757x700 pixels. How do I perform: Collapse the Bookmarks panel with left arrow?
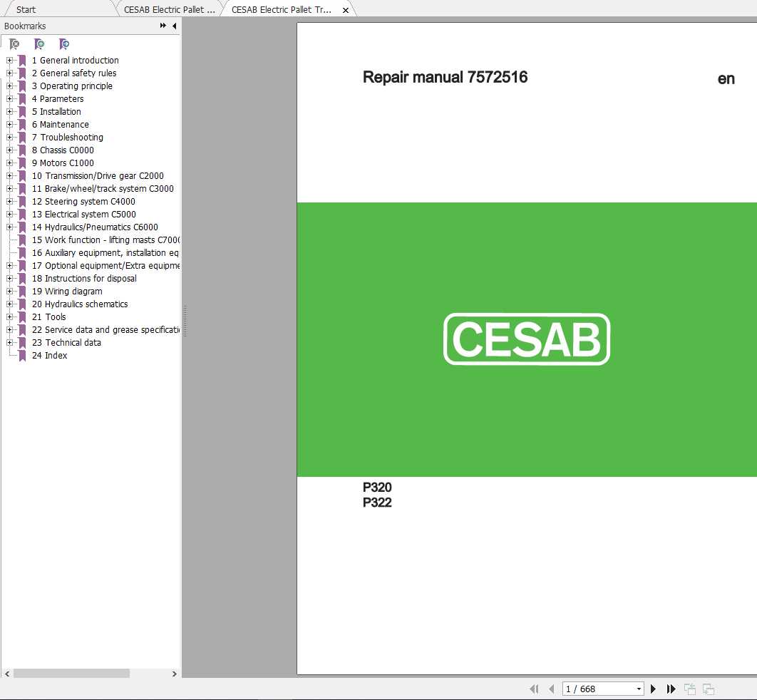pos(175,26)
